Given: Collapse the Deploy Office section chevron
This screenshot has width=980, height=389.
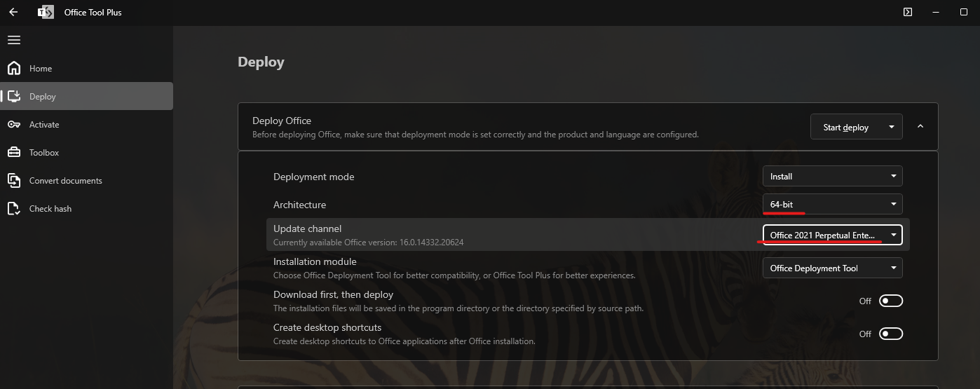Looking at the screenshot, I should (x=920, y=126).
